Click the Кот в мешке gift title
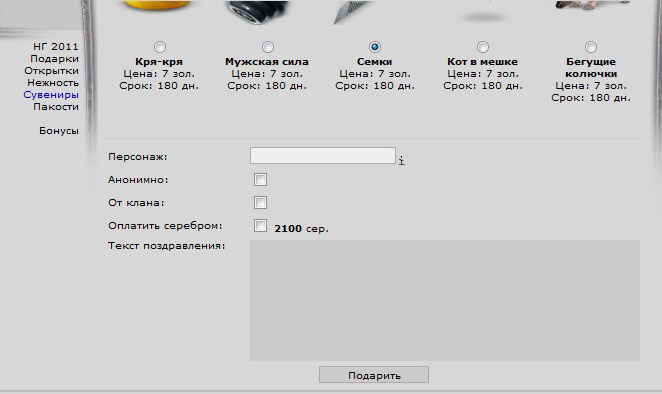 [483, 62]
